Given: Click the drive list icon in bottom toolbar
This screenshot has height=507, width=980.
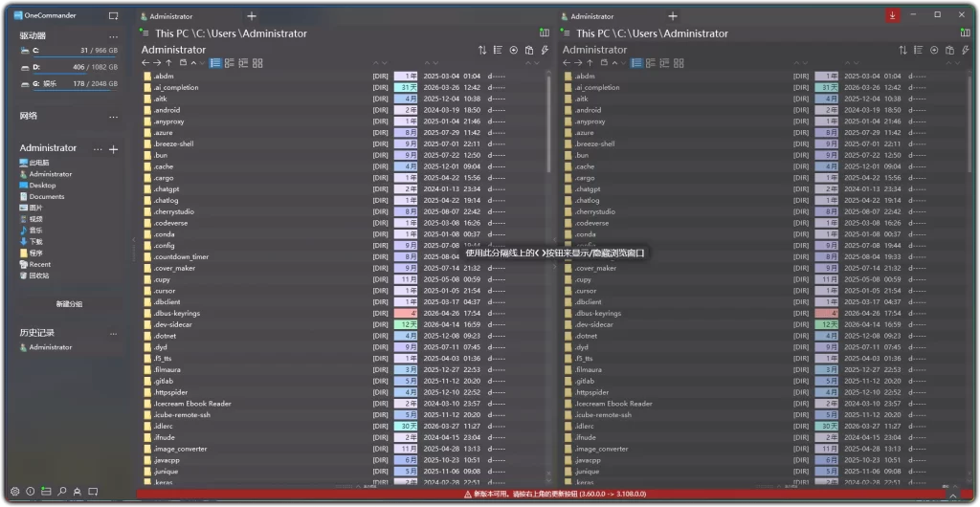Looking at the screenshot, I should tap(46, 492).
